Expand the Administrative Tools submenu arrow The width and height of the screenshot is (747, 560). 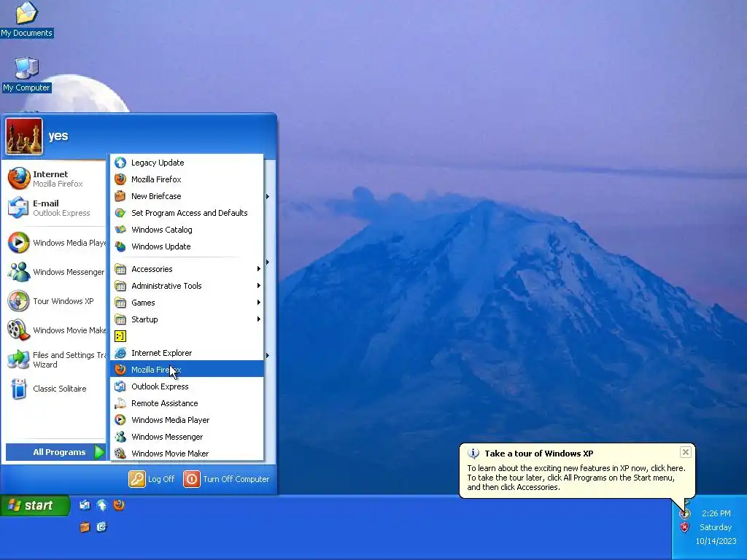pos(259,286)
